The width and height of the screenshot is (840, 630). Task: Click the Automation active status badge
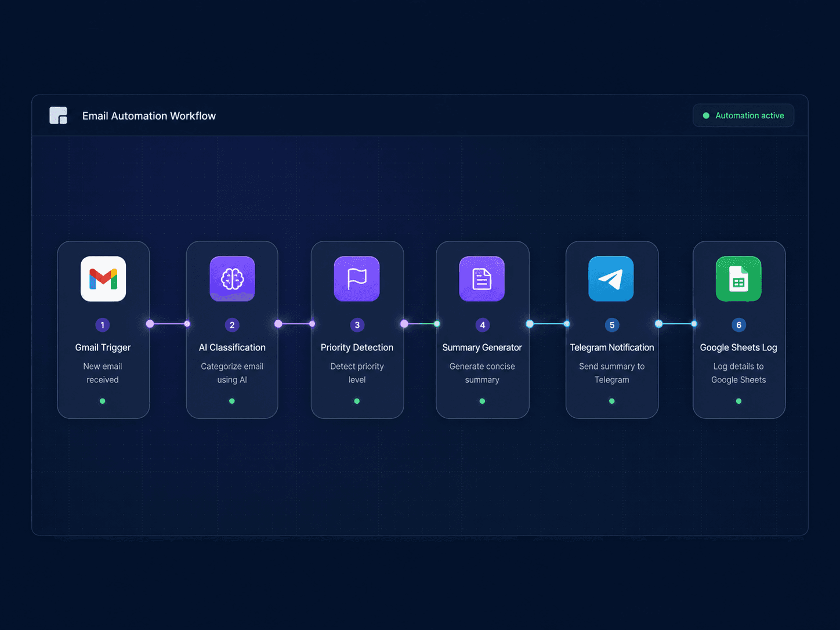click(x=743, y=115)
